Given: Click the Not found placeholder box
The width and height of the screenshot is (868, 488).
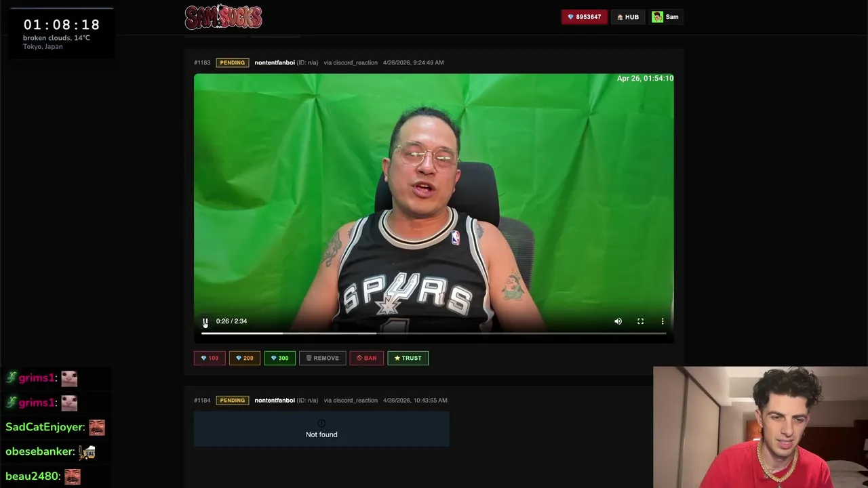Looking at the screenshot, I should pyautogui.click(x=321, y=429).
